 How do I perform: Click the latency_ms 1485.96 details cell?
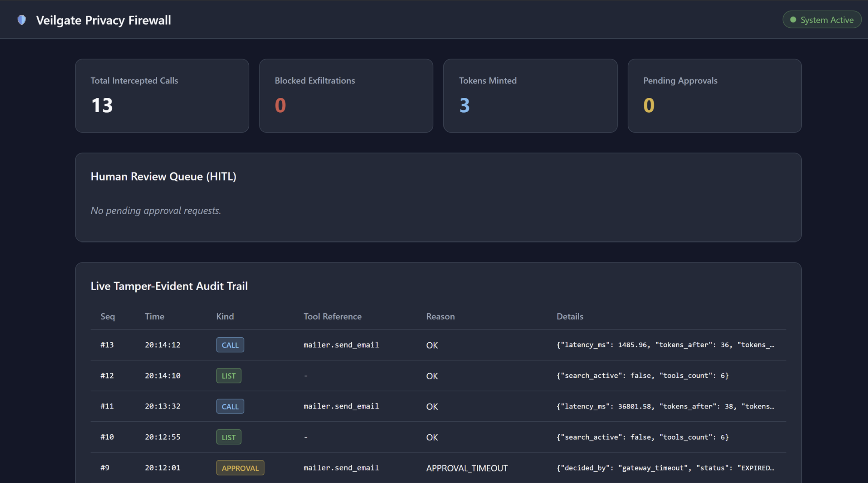tap(665, 345)
